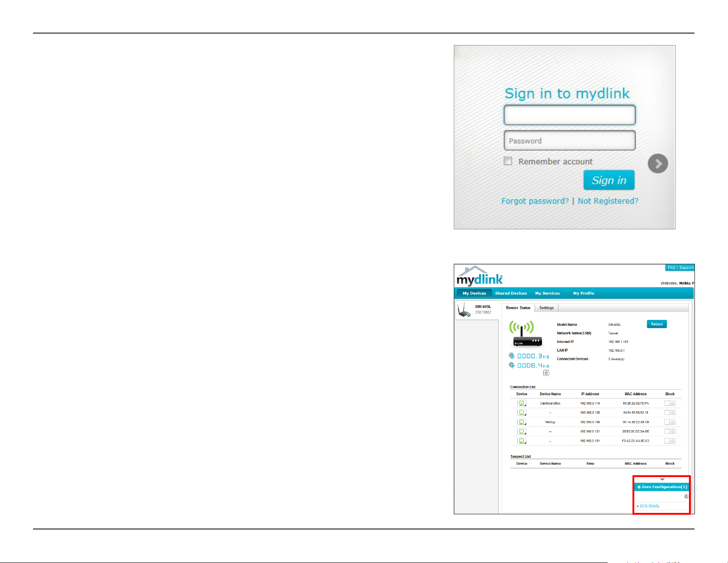Click the Password field

coord(570,141)
